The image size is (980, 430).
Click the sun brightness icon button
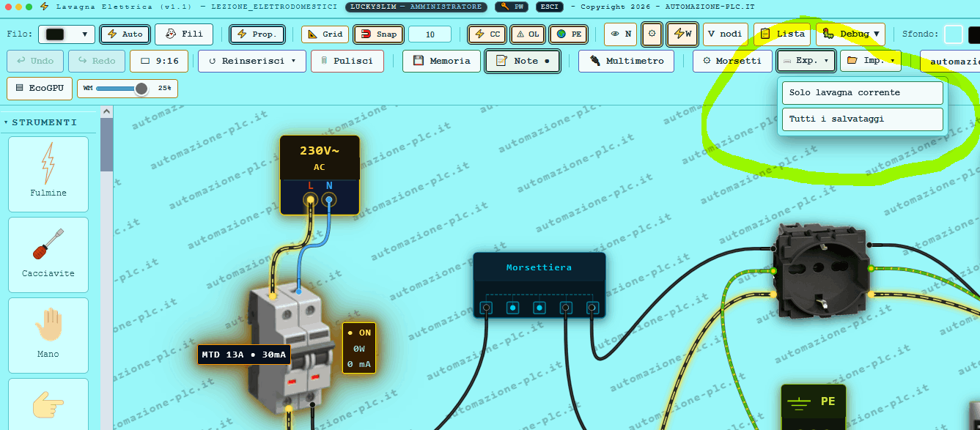point(652,34)
